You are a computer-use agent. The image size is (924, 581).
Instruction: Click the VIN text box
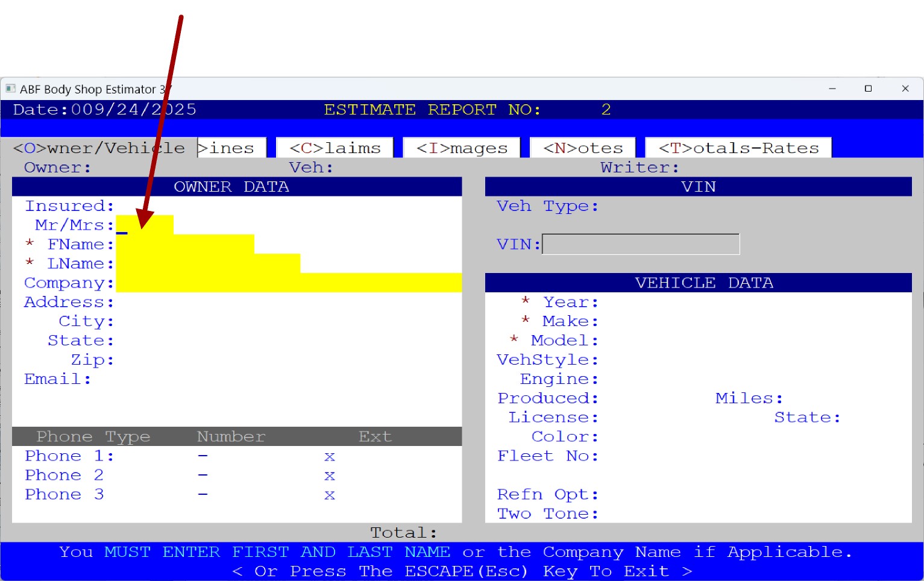click(641, 244)
